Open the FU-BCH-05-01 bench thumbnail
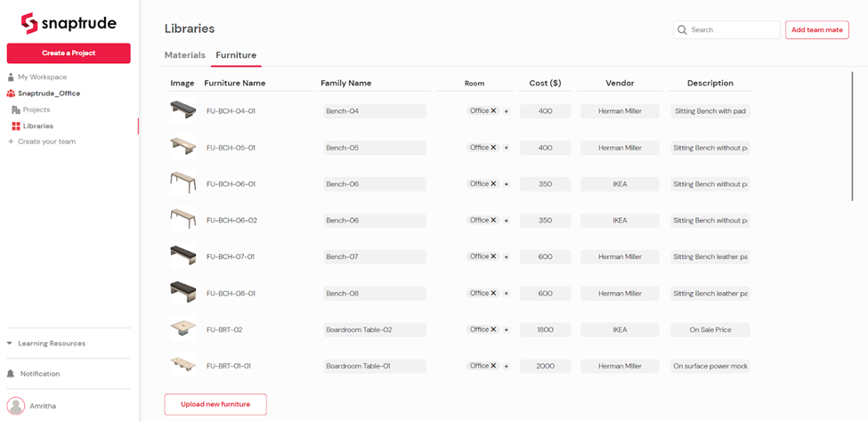 point(183,147)
